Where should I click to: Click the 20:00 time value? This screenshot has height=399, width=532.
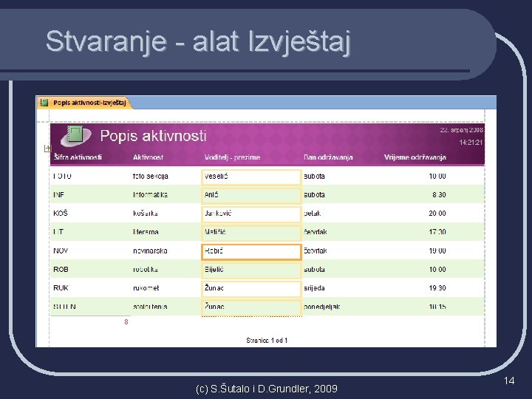(437, 214)
